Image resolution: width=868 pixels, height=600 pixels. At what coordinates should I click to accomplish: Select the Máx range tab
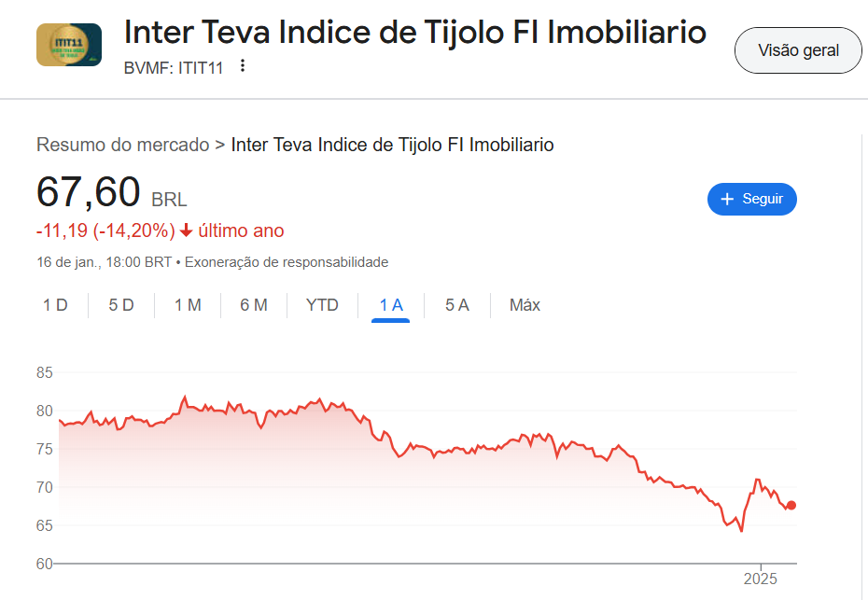(x=525, y=305)
